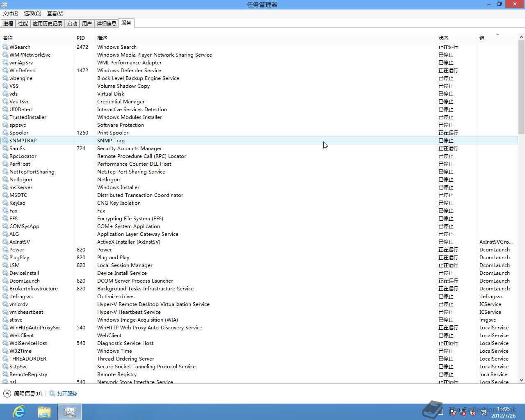Sort by the 描述 column header
This screenshot has height=420, width=525.
click(265, 38)
